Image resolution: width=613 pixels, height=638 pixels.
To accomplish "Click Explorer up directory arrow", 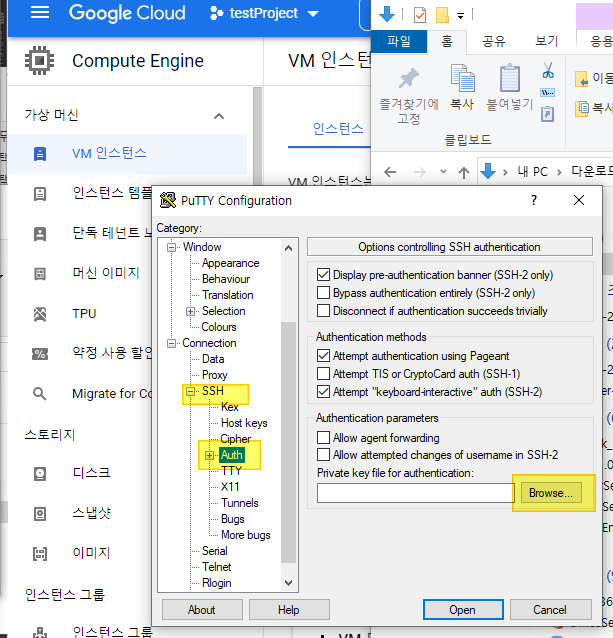I will tap(464, 172).
